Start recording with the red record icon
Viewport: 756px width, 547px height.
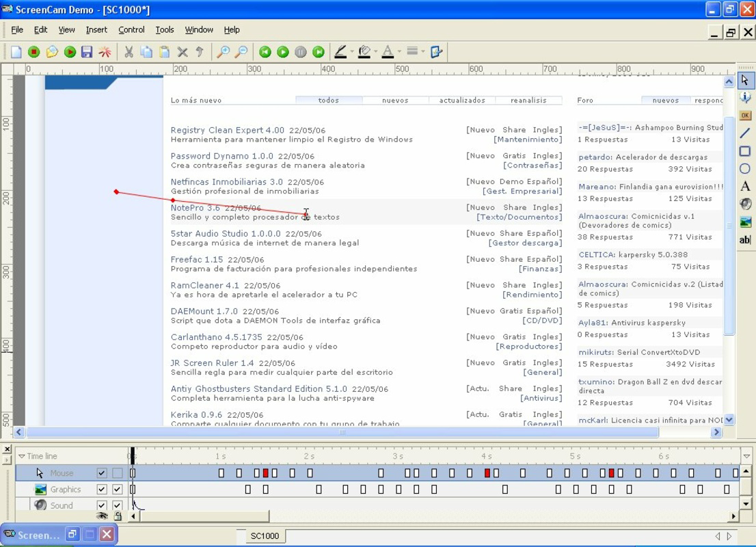(x=33, y=52)
